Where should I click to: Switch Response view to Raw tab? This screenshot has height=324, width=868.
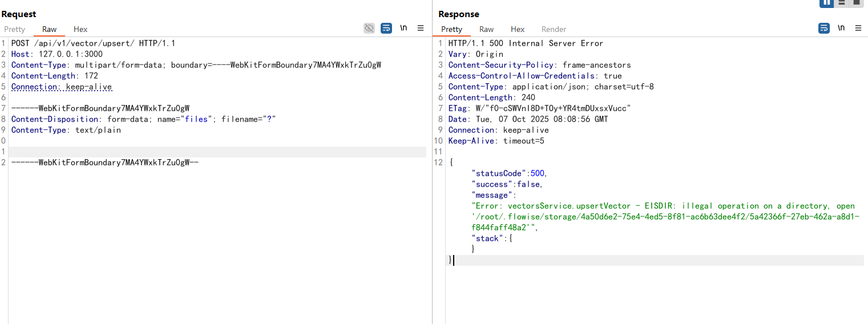(486, 29)
